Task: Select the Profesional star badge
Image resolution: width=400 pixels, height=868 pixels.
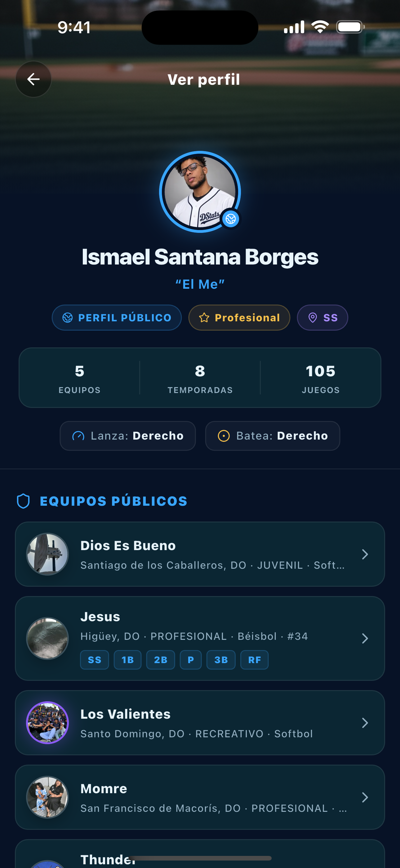Action: point(239,317)
